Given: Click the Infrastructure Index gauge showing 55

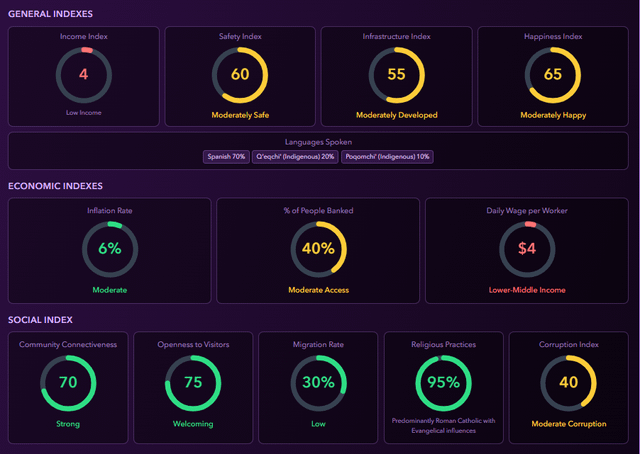Looking at the screenshot, I should [396, 75].
